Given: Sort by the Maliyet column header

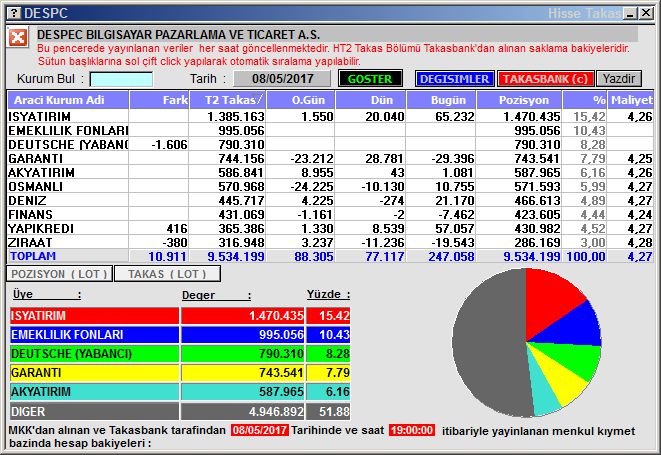Looking at the screenshot, I should 630,100.
